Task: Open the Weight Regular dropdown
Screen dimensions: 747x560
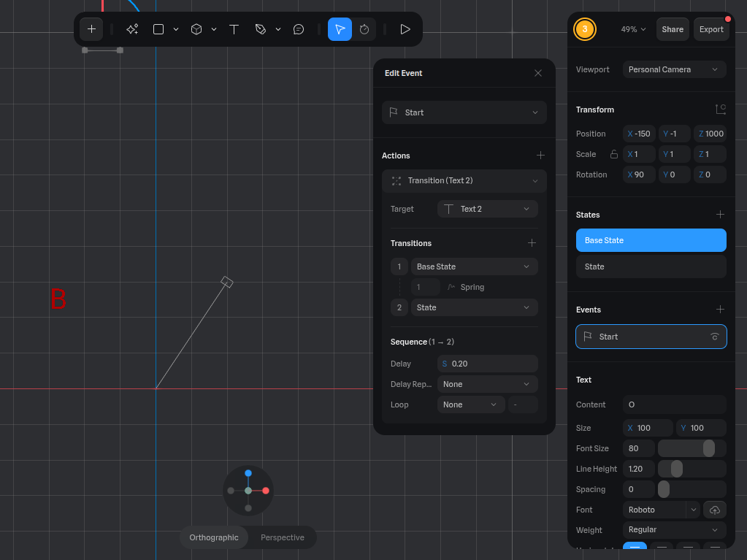Action: coord(674,530)
